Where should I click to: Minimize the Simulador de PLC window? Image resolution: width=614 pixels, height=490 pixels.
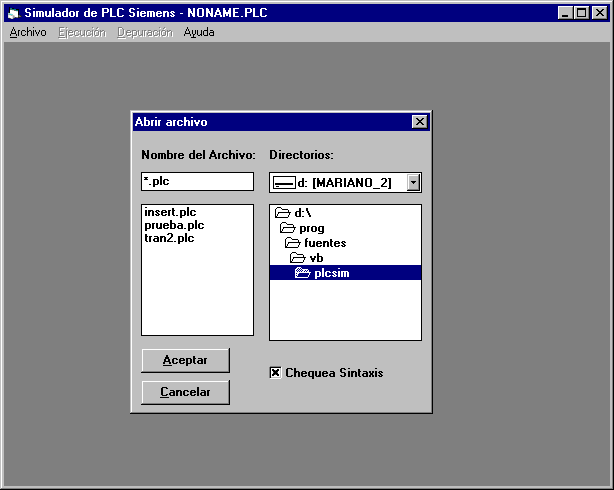[565, 13]
